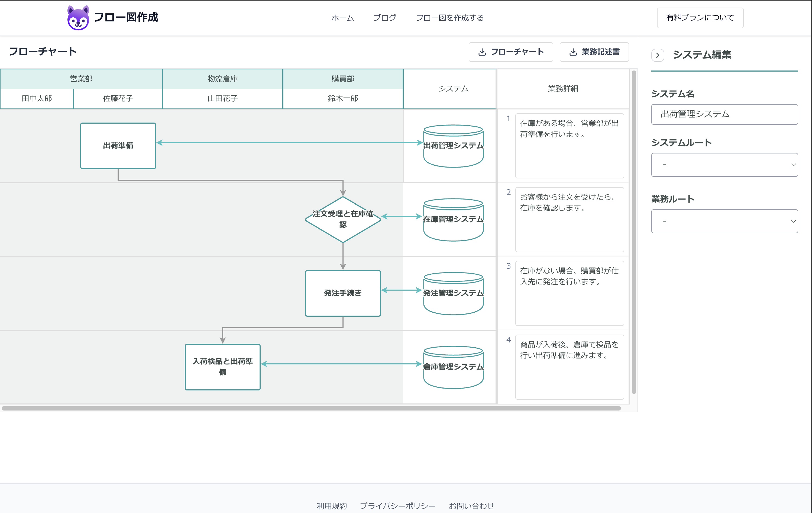Open the プライバシーポリシー footer link

397,506
